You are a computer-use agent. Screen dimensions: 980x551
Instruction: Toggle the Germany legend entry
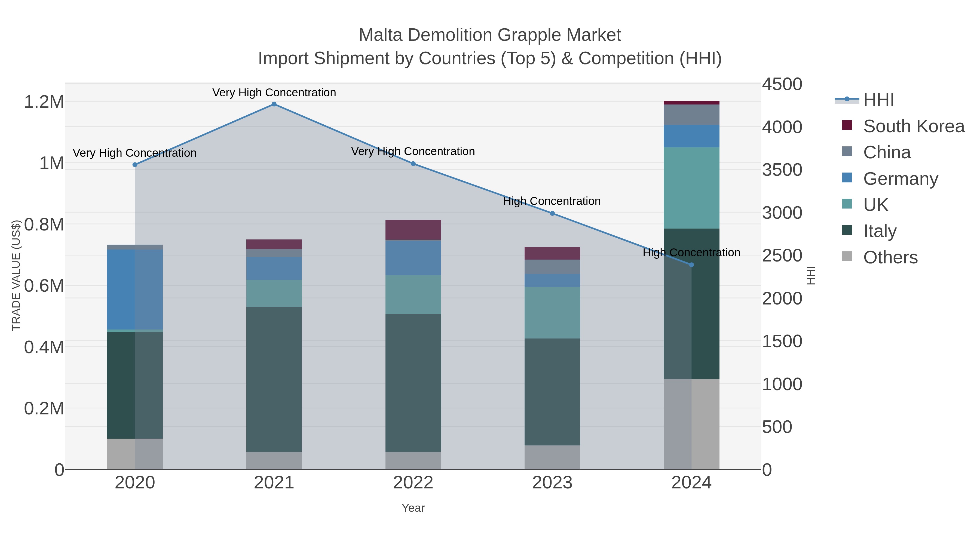pyautogui.click(x=890, y=179)
